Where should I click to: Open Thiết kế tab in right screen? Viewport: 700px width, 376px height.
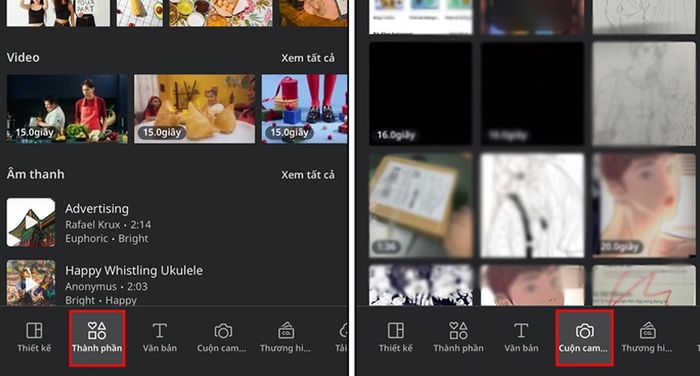coord(396,338)
